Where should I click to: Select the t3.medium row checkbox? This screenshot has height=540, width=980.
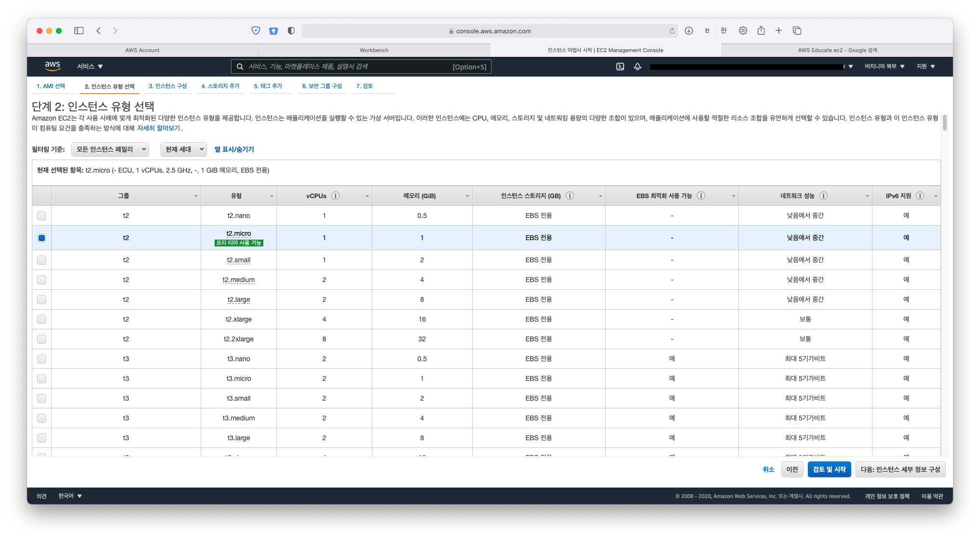coord(42,418)
